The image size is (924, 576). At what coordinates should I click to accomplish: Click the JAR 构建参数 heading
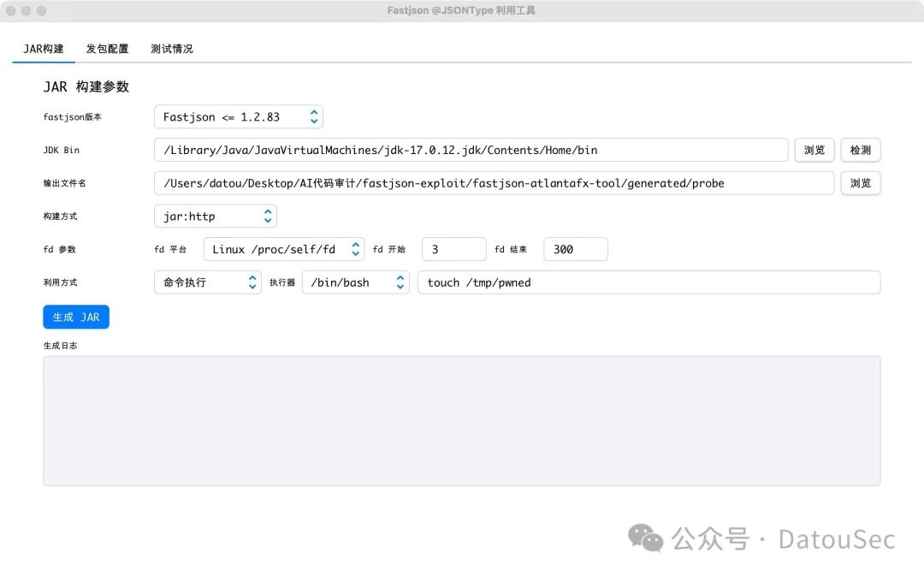[x=86, y=86]
